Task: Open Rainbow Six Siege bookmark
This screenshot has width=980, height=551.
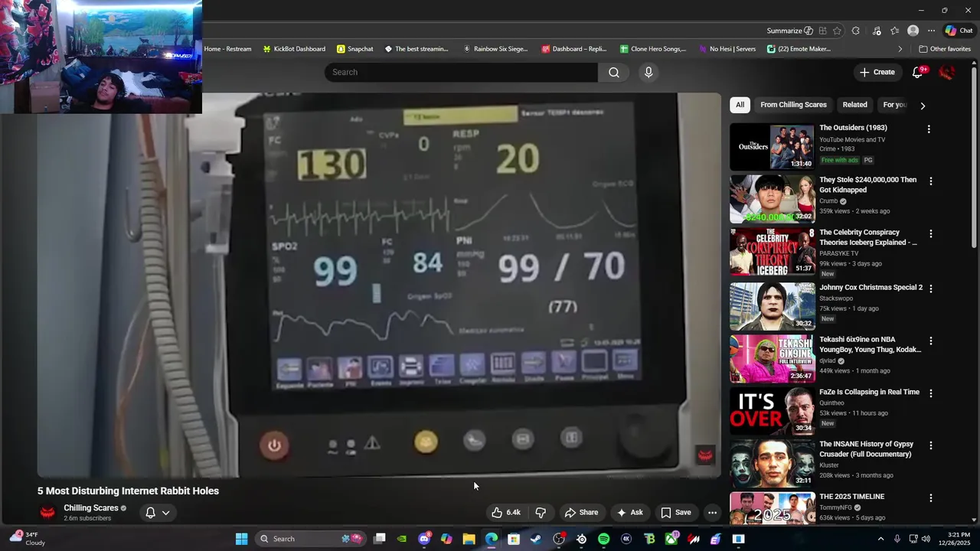Action: tap(495, 49)
